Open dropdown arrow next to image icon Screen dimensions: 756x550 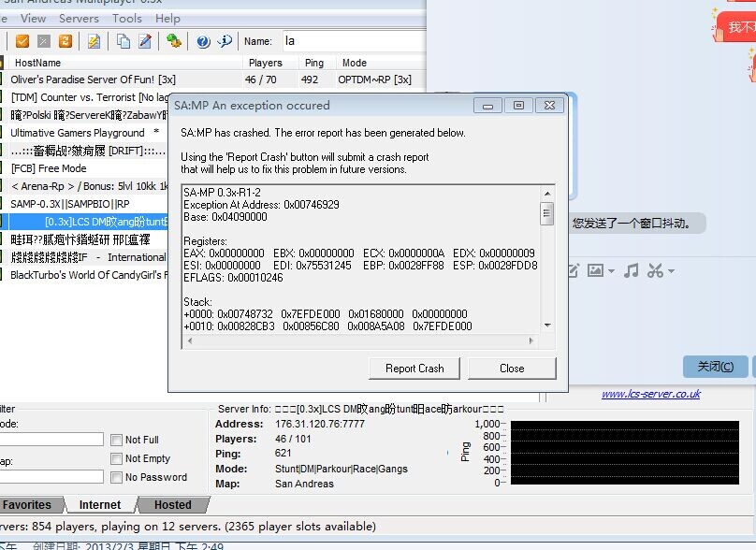click(x=611, y=271)
